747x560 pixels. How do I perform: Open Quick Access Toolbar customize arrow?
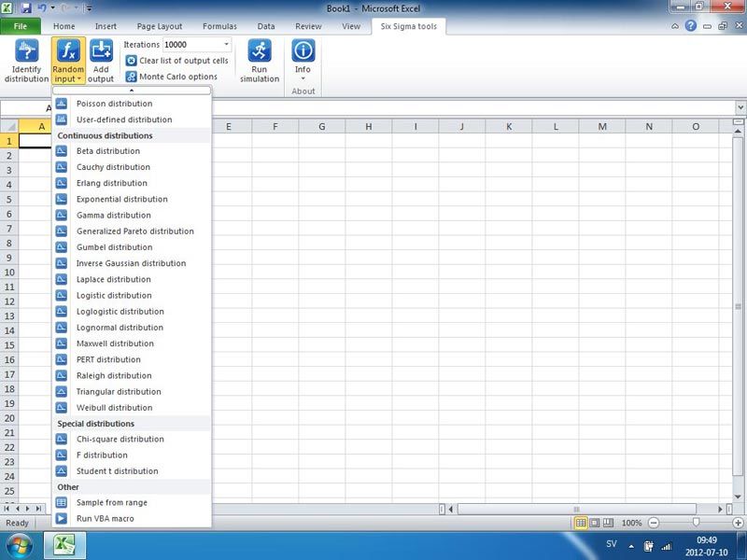click(x=90, y=8)
